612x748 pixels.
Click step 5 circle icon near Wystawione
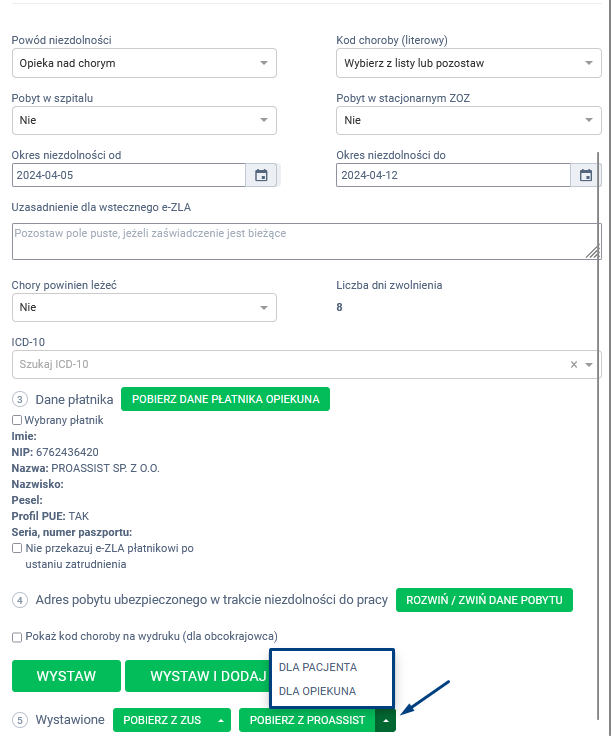pyautogui.click(x=20, y=720)
